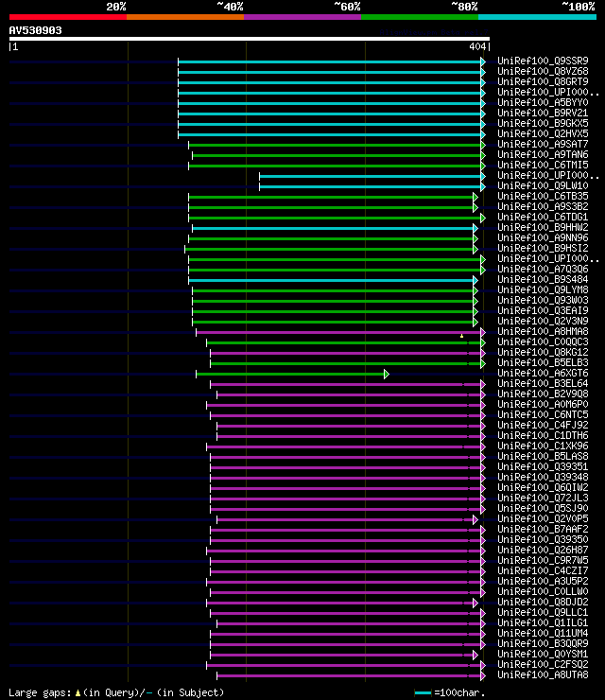This screenshot has height=700, width=605.
Task: Select UniRef100_C0QQC3 label
Action: coord(543,342)
